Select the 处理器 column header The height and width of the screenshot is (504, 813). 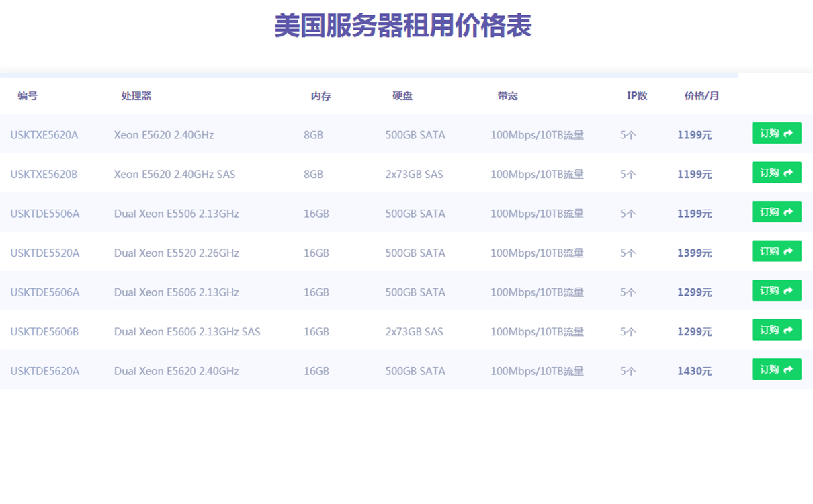tap(136, 96)
